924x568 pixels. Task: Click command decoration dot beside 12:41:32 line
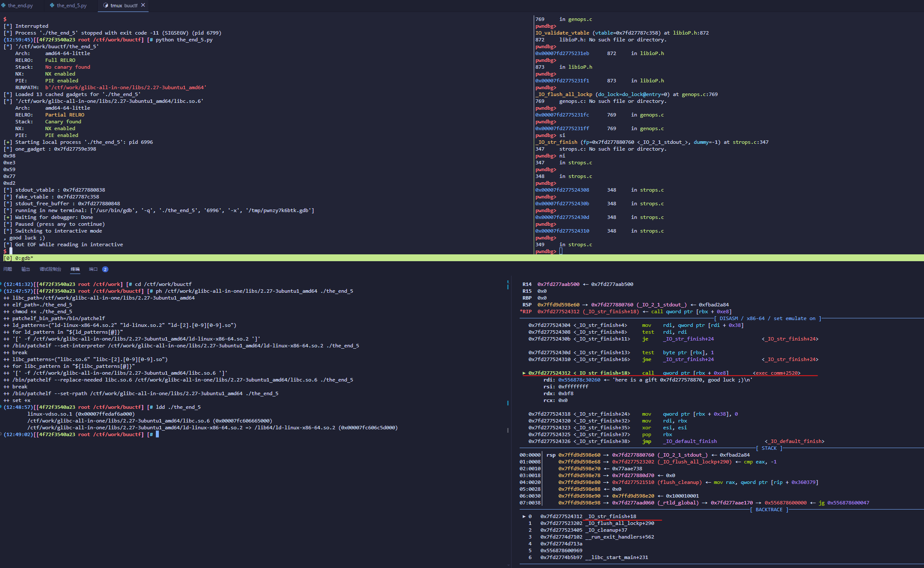(1, 284)
